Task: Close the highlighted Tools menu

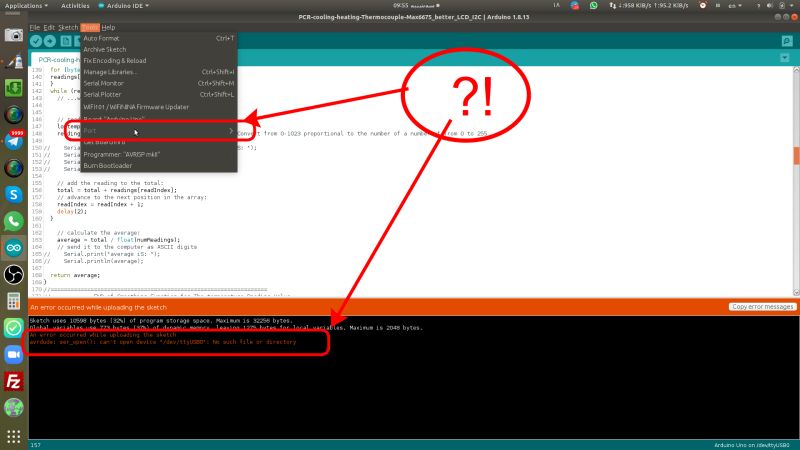Action: (90, 28)
